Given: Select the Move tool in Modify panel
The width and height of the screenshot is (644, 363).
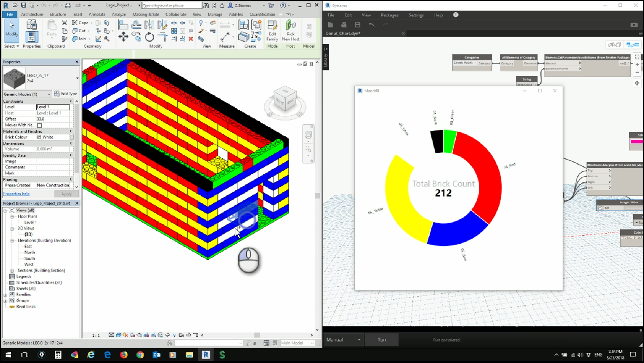Looking at the screenshot, I should click(x=123, y=37).
